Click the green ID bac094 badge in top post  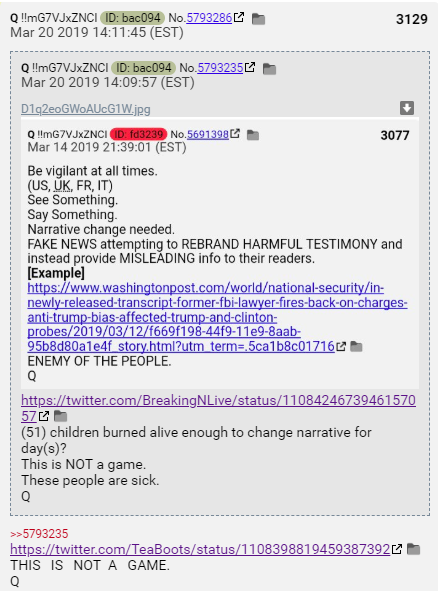tap(132, 18)
